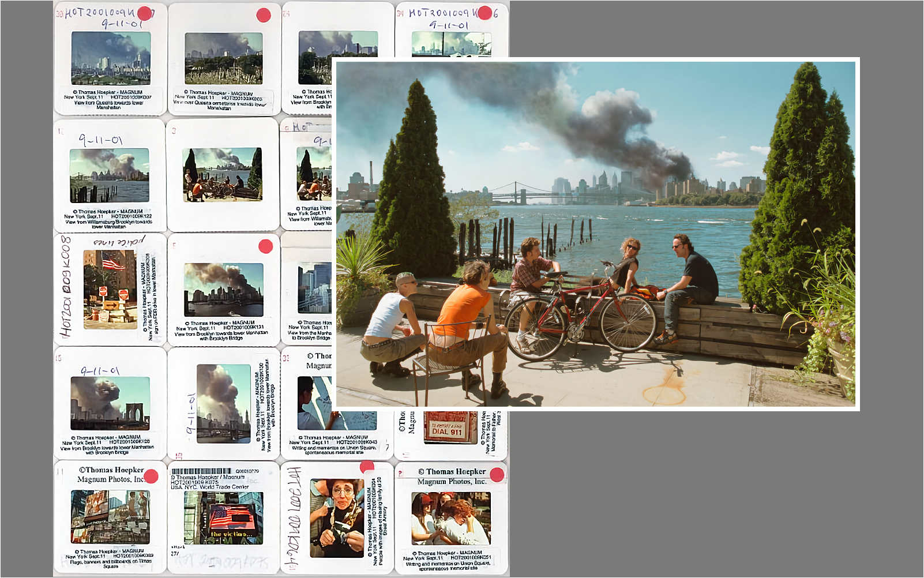Open the small slide of people sitting by the waterfront
This screenshot has width=924, height=578.
coord(222,175)
